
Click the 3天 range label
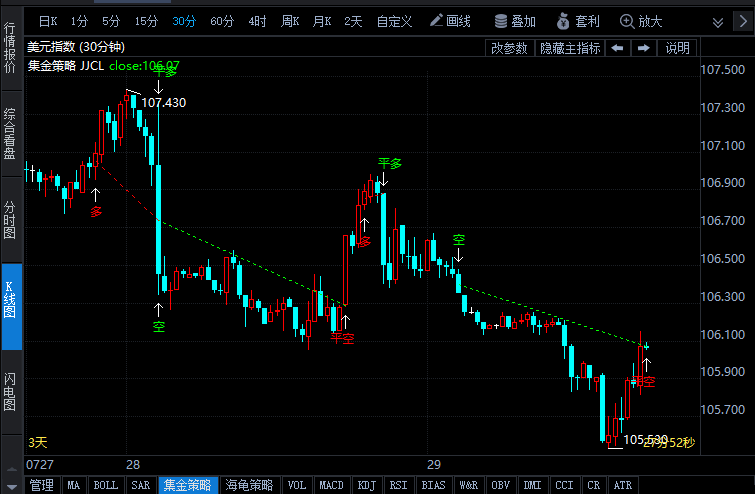pyautogui.click(x=38, y=442)
